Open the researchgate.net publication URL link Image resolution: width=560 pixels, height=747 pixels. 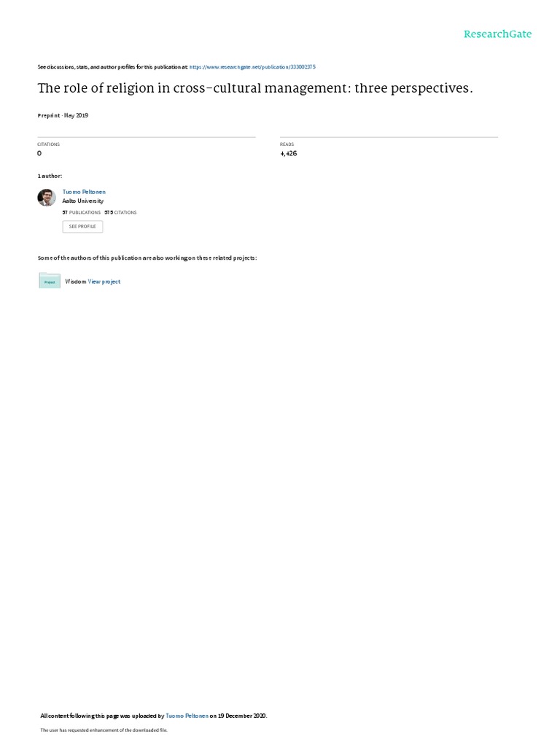point(252,67)
